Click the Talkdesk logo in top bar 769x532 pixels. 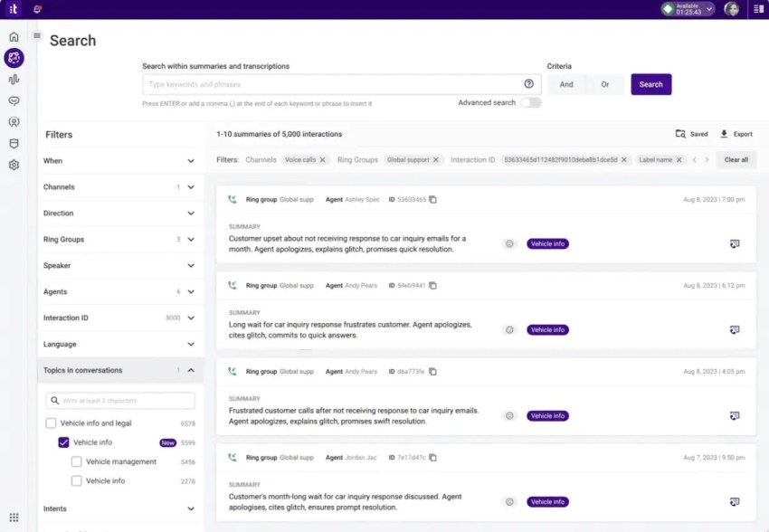pyautogui.click(x=14, y=9)
